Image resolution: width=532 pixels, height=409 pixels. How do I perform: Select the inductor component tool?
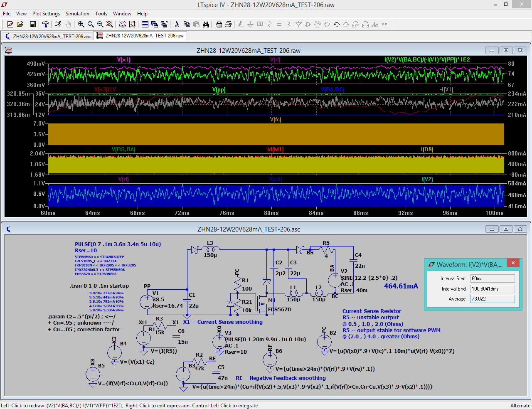(289, 25)
